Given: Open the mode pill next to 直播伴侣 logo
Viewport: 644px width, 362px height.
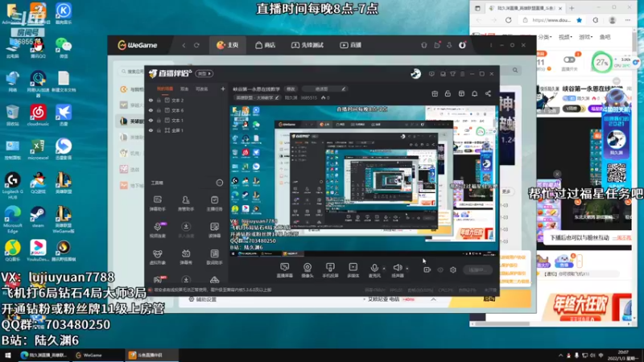Looking at the screenshot, I should coord(204,74).
